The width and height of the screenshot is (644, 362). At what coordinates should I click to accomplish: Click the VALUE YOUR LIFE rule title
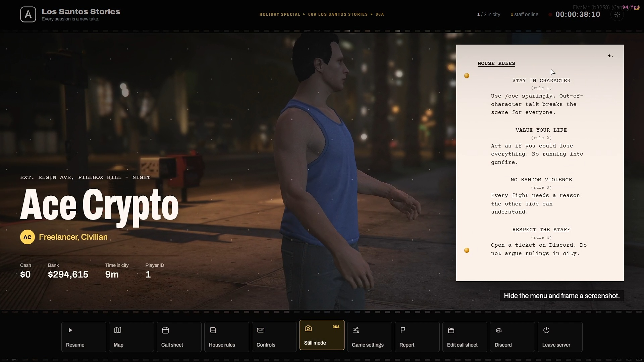[541, 130]
